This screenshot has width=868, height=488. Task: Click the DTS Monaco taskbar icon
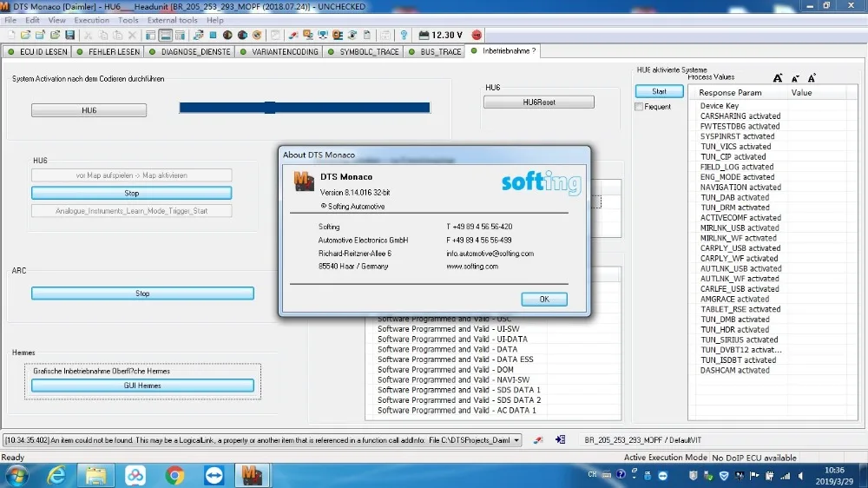point(252,475)
